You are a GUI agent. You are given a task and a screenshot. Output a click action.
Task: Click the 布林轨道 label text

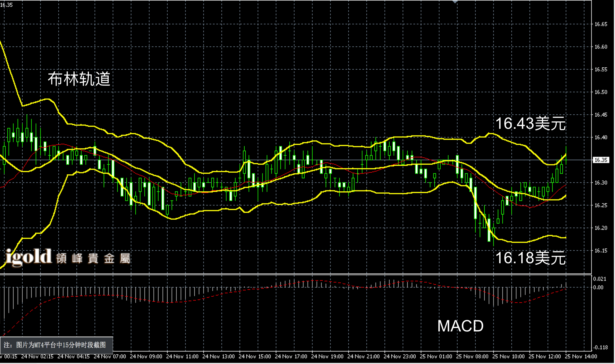coord(79,79)
